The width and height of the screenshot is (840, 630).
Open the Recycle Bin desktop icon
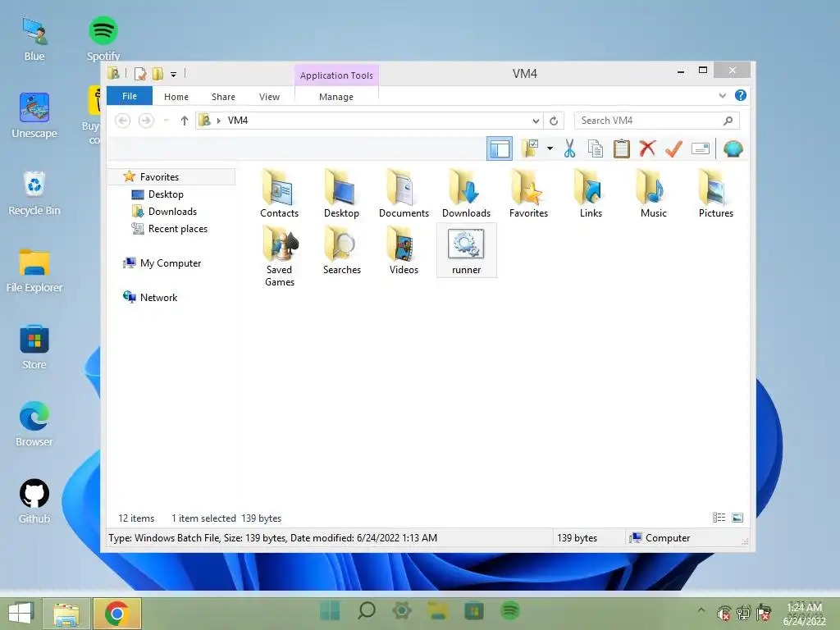tap(34, 193)
